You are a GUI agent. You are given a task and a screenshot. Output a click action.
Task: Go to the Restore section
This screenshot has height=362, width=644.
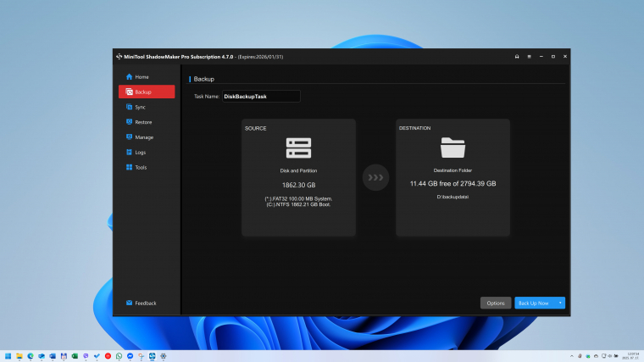click(x=147, y=122)
